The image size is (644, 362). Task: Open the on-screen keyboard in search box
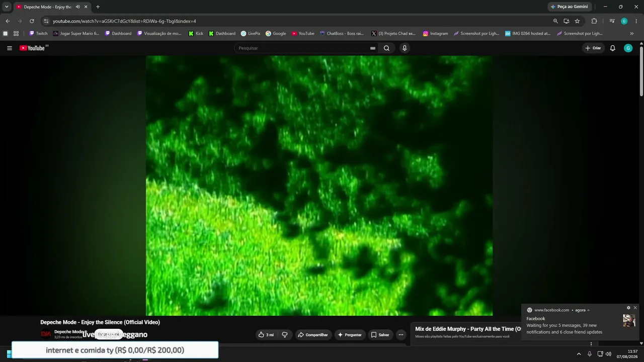tap(373, 48)
